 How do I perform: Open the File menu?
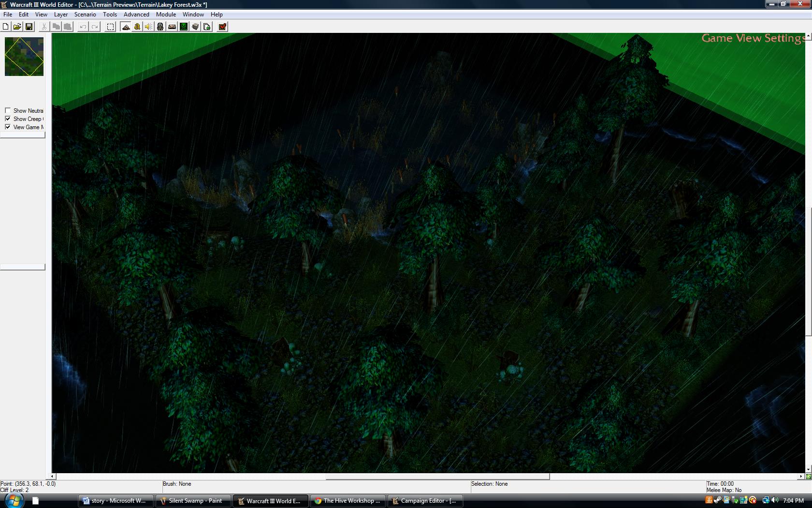[x=8, y=15]
